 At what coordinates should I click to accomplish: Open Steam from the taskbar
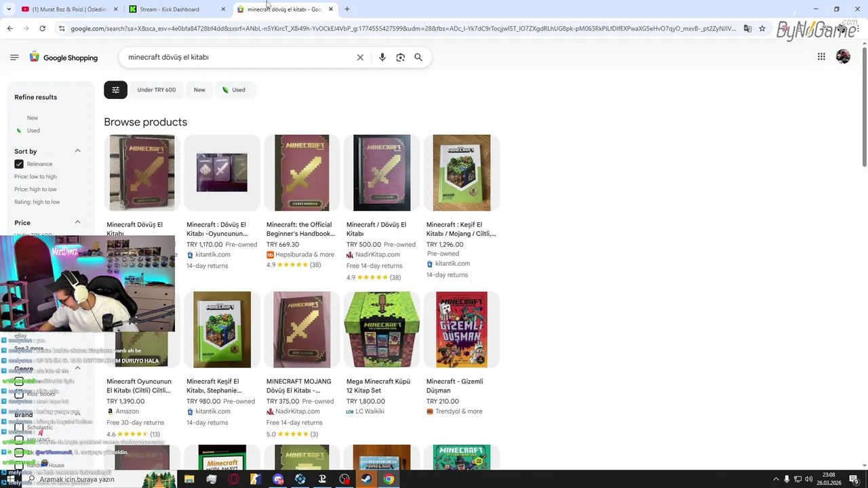tap(366, 479)
